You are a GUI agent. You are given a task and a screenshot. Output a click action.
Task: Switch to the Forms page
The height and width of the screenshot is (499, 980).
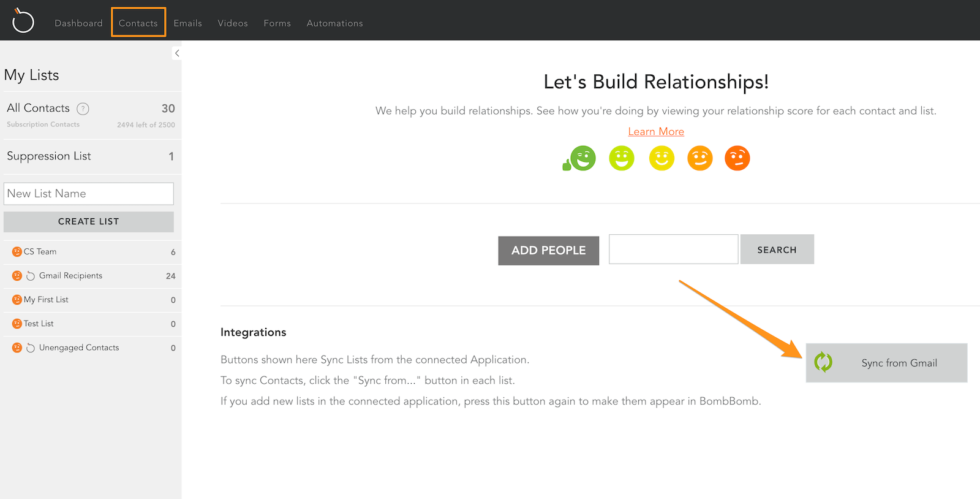(x=277, y=23)
